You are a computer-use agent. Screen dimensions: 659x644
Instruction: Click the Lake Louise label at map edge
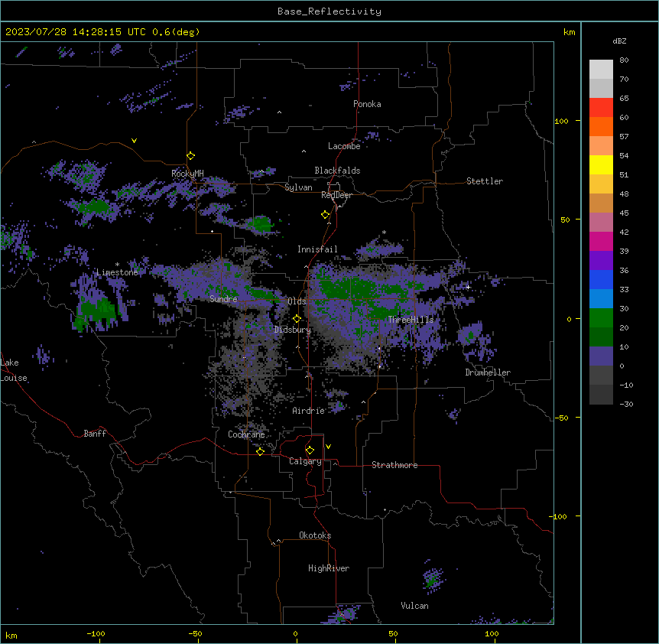click(x=14, y=370)
